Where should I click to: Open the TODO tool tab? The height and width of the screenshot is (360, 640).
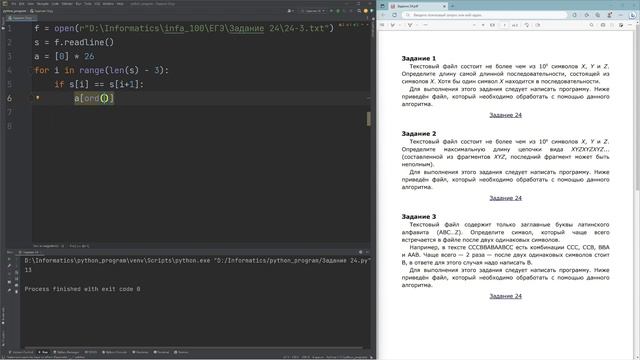91,352
